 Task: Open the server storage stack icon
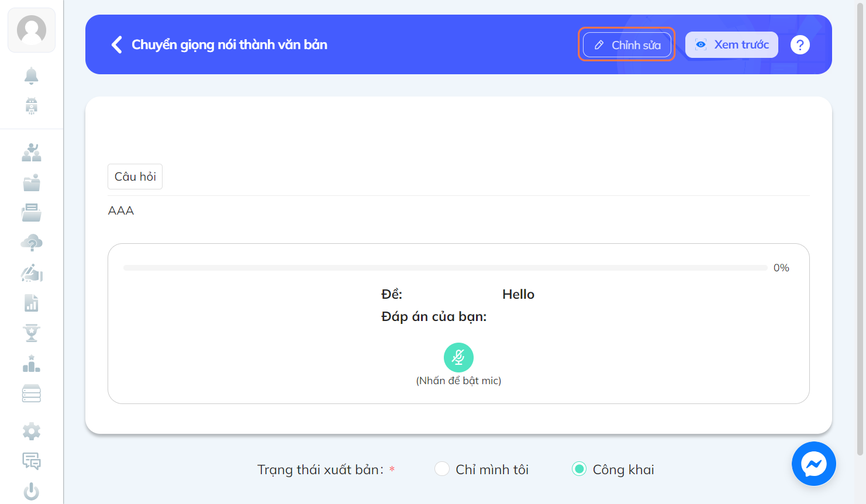click(32, 393)
